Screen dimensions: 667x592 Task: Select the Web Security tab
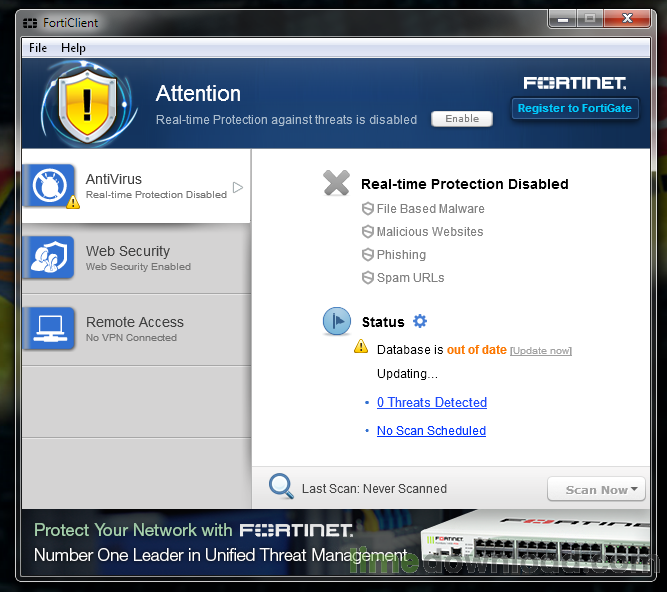click(x=136, y=258)
